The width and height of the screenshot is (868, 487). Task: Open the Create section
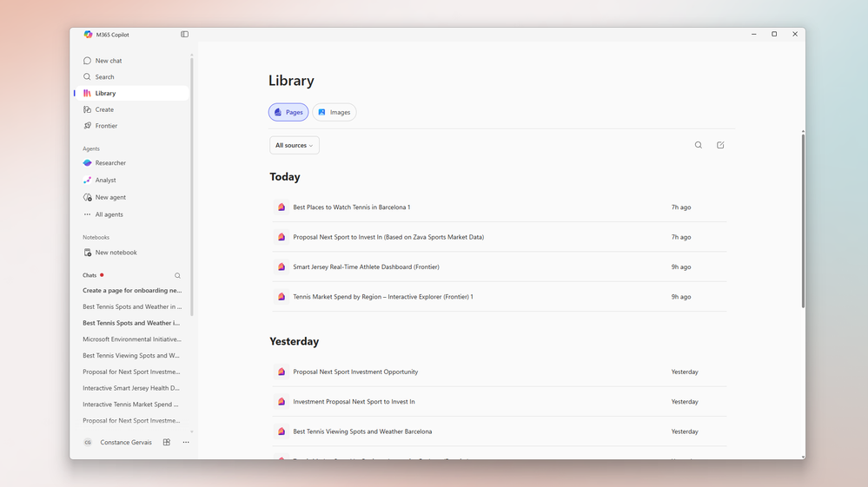(132, 109)
